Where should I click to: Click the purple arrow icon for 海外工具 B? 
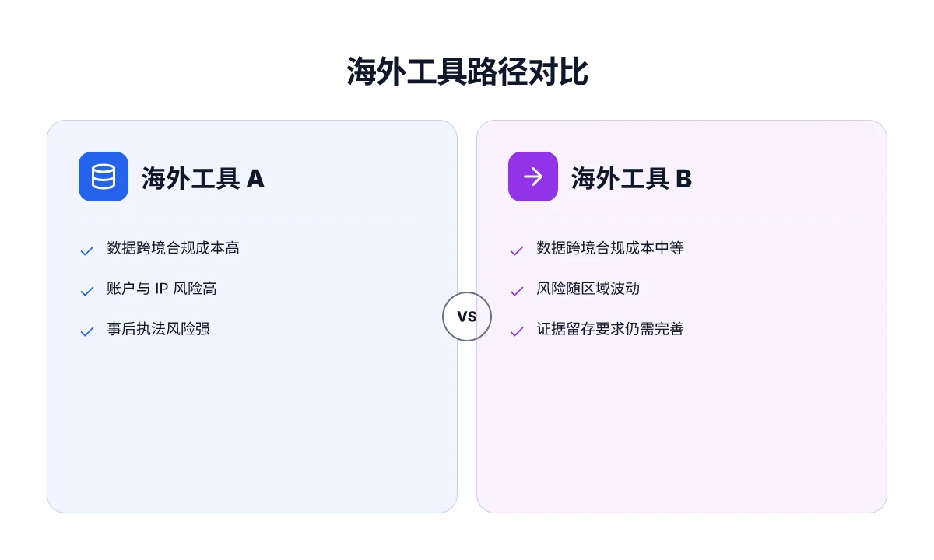533,177
